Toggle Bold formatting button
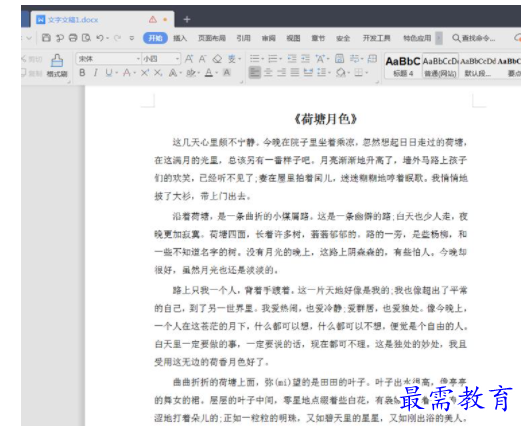Image resolution: width=521 pixels, height=430 pixels. (82, 72)
